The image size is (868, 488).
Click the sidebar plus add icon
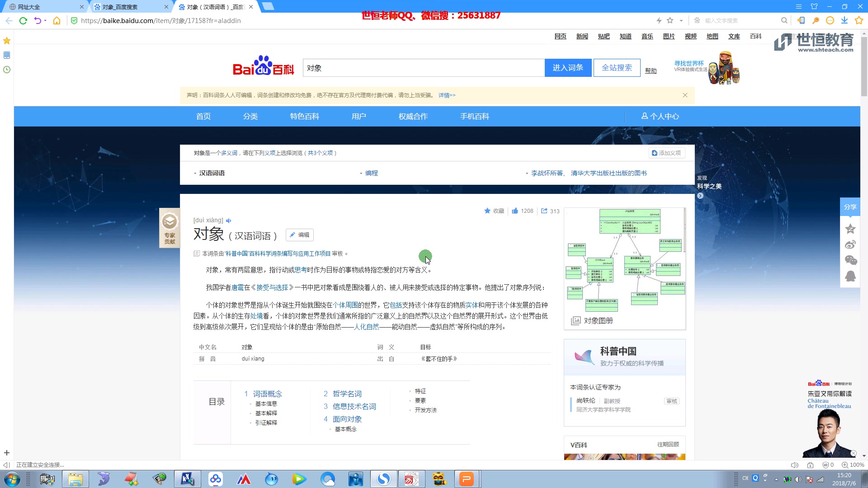[7, 453]
